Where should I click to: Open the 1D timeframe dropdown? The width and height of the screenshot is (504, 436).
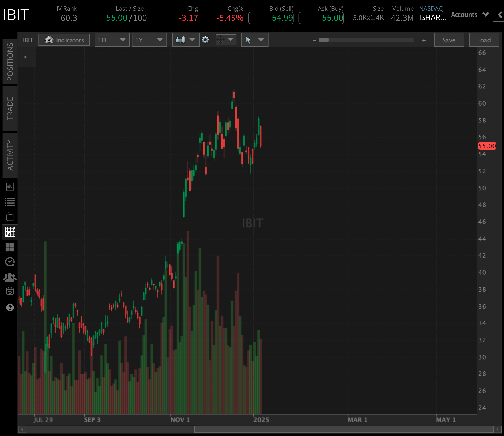point(112,40)
